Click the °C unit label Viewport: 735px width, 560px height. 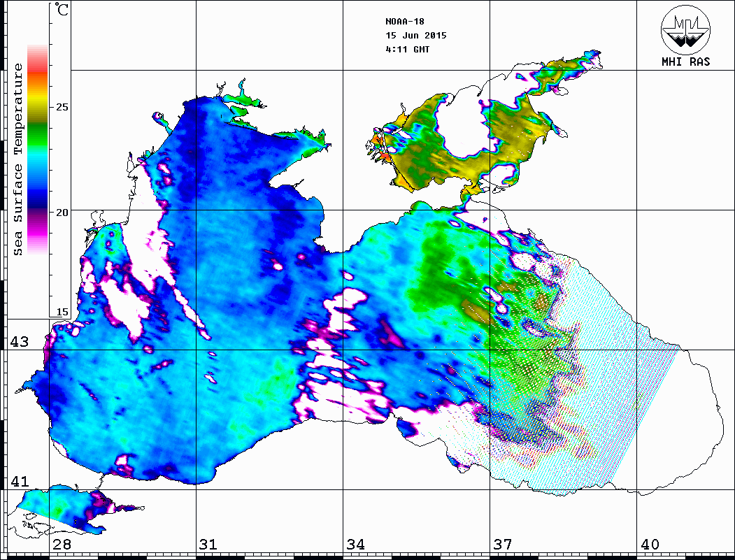61,9
